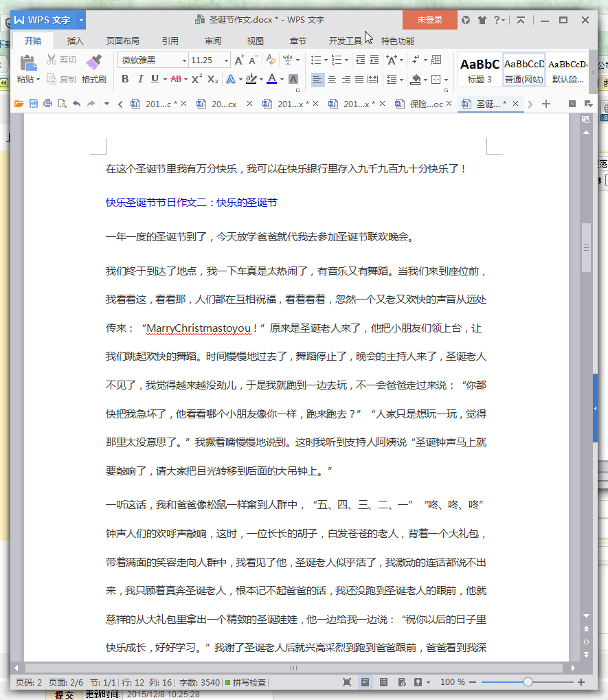Decrease paragraph indent
This screenshot has width=608, height=700.
click(x=360, y=60)
